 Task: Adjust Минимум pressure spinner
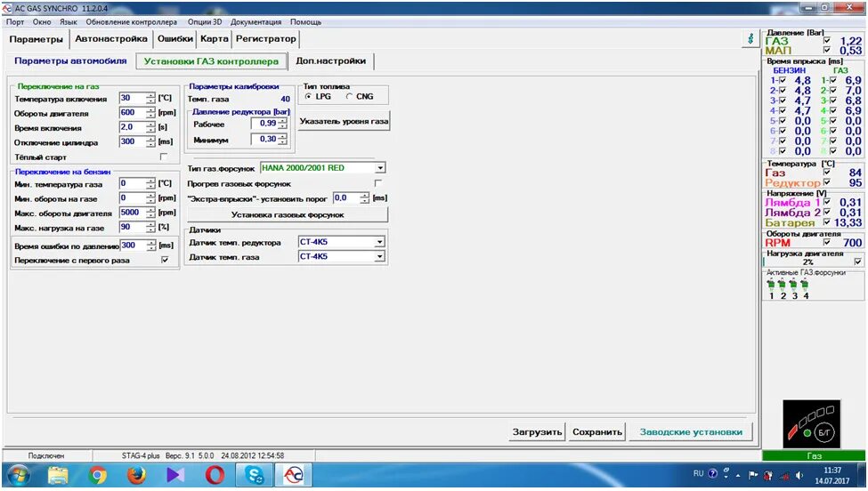pos(282,140)
